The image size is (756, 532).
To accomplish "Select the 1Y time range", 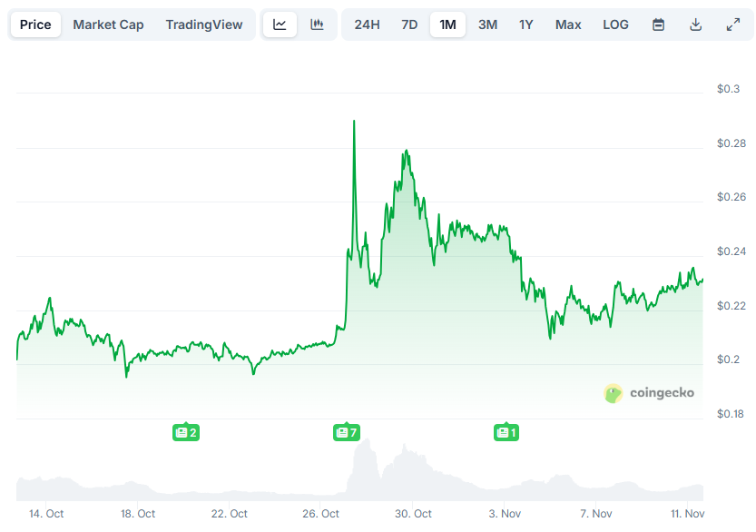I will coord(526,25).
